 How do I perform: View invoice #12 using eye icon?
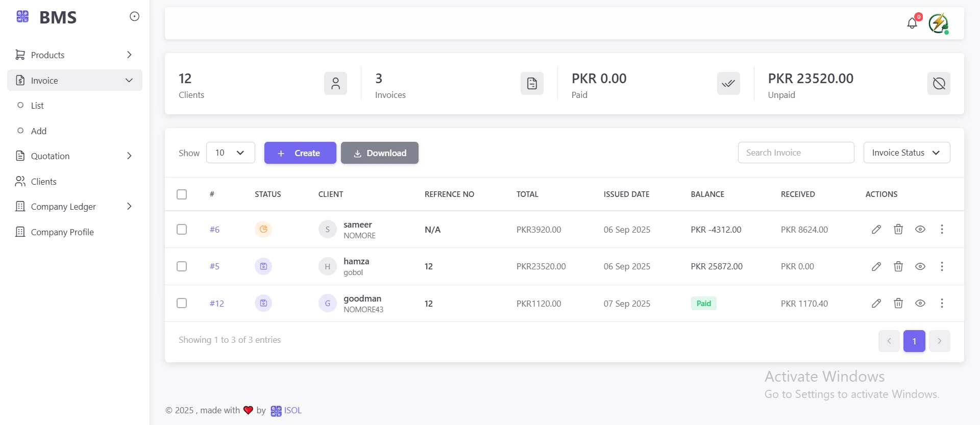[x=920, y=304]
